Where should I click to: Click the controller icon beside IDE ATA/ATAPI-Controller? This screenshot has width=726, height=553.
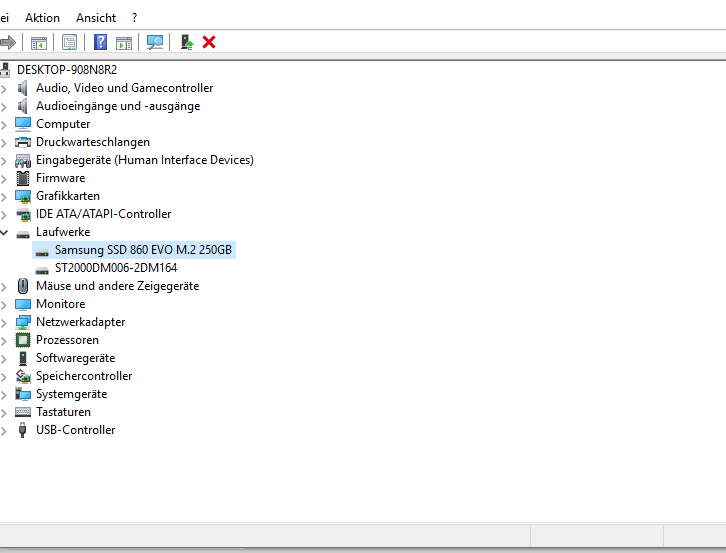click(x=23, y=214)
